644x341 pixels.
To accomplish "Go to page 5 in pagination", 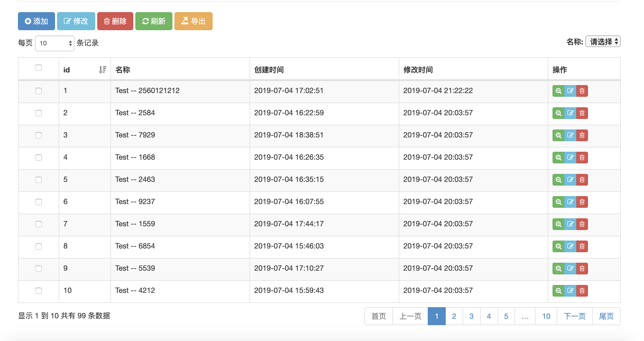I will pyautogui.click(x=506, y=316).
